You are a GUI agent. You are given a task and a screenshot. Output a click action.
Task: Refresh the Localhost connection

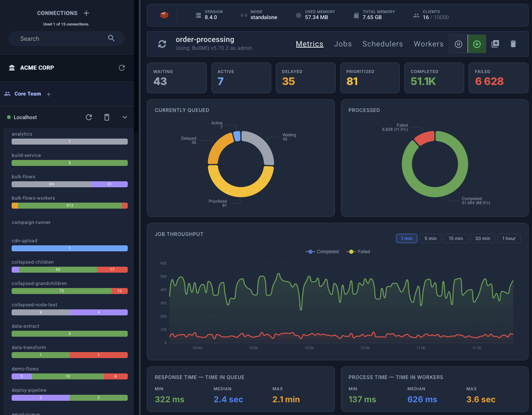click(89, 117)
